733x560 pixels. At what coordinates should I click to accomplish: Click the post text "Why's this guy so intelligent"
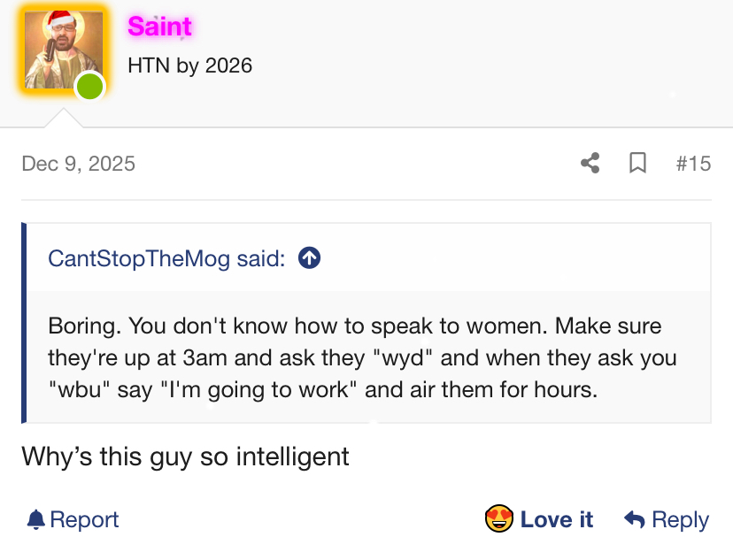(x=185, y=456)
